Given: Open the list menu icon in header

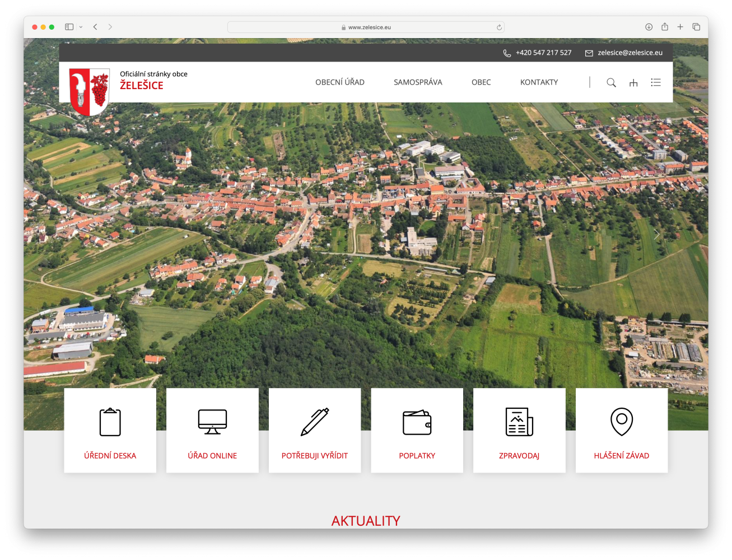Looking at the screenshot, I should pyautogui.click(x=656, y=82).
